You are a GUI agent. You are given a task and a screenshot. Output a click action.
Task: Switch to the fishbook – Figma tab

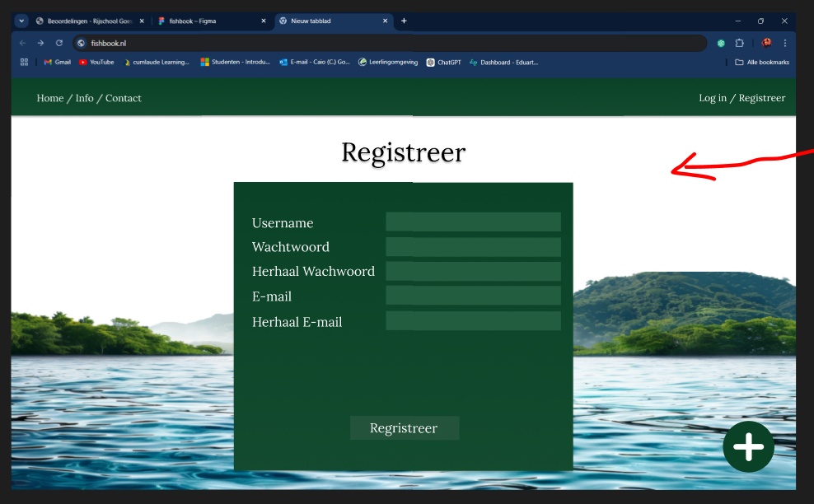tap(206, 21)
